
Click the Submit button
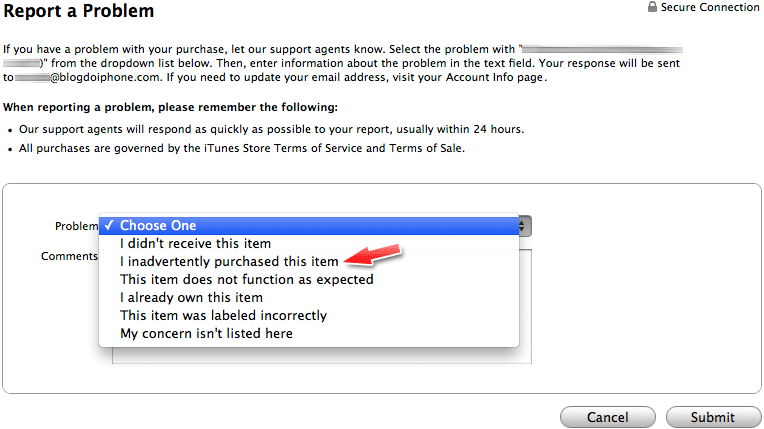713,417
